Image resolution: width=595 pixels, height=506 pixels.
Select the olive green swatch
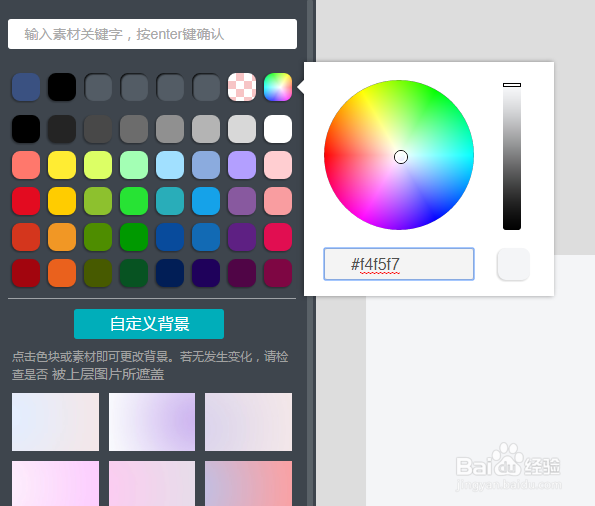point(98,201)
